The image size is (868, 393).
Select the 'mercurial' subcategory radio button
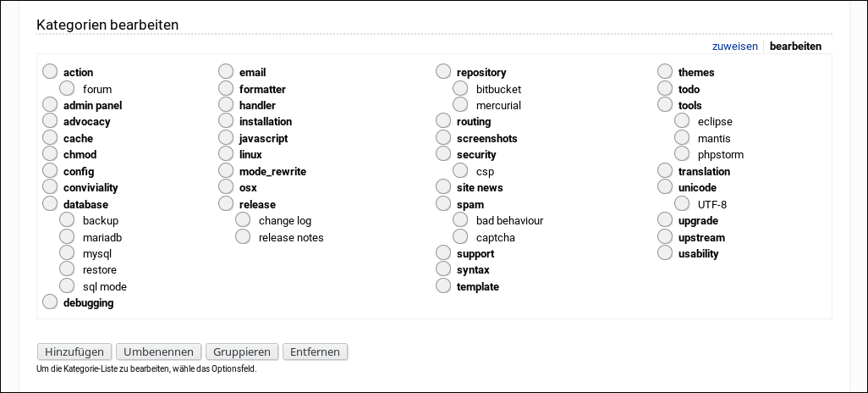click(461, 105)
